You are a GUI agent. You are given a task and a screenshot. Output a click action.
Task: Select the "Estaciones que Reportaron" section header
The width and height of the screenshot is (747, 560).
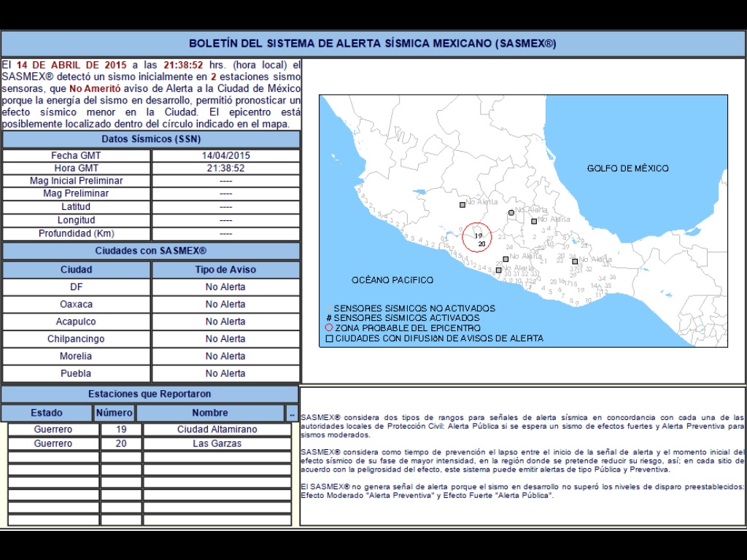pyautogui.click(x=149, y=394)
